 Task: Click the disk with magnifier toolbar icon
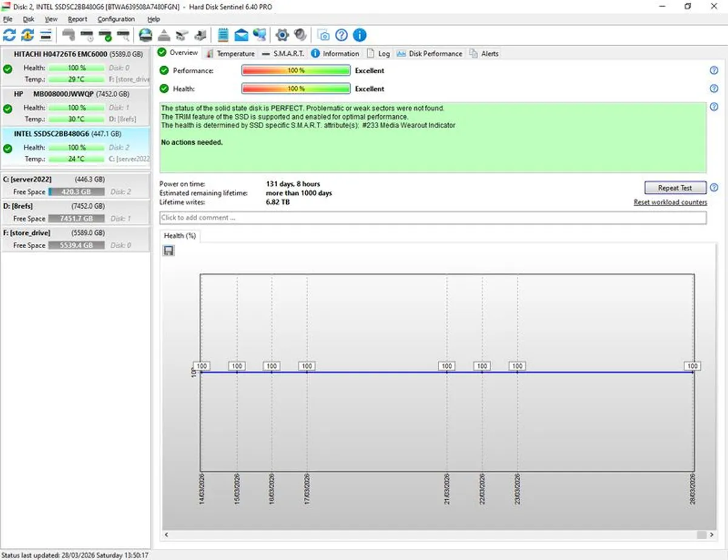click(x=123, y=35)
